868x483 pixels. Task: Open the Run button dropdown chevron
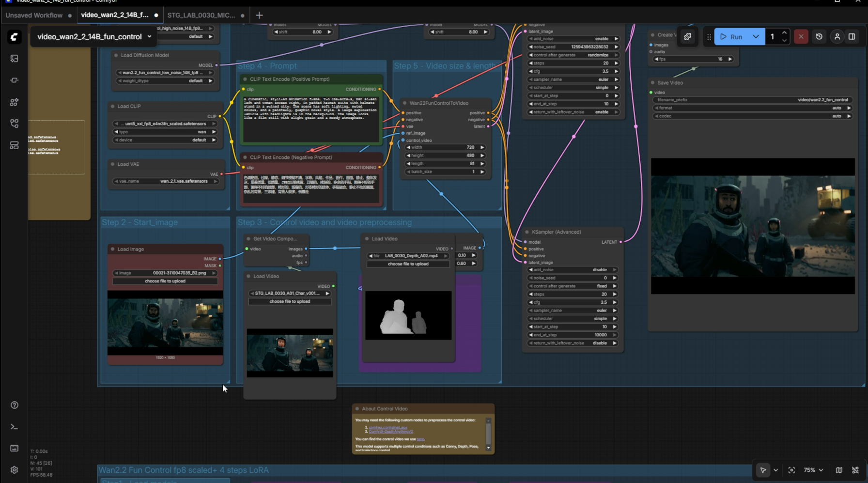pyautogui.click(x=756, y=36)
